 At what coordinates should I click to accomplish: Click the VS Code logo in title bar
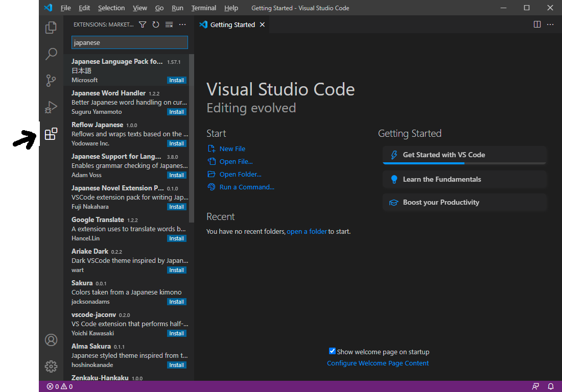[48, 8]
